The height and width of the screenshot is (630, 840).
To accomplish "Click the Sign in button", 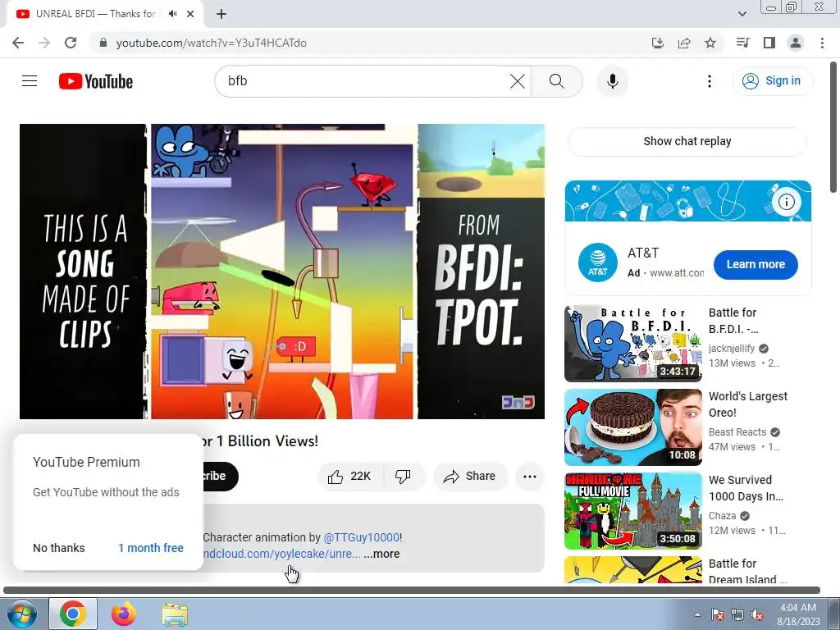I will (772, 81).
